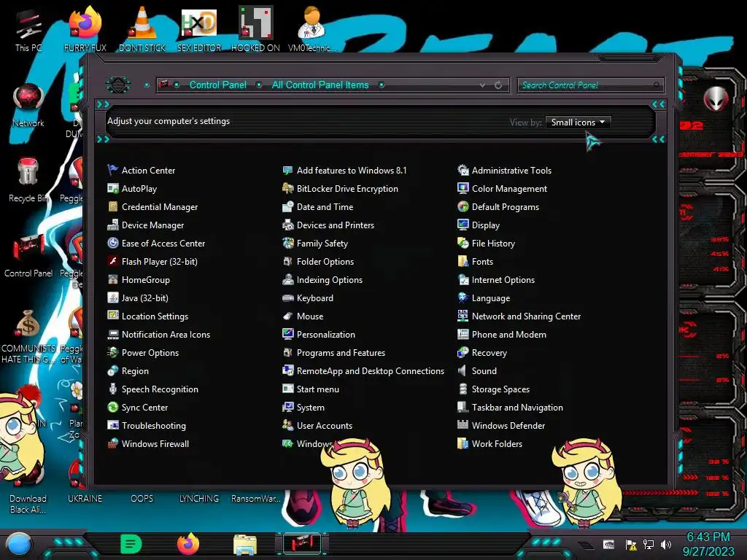The image size is (747, 560).
Task: Open File Explorer from the taskbar
Action: coord(245,545)
